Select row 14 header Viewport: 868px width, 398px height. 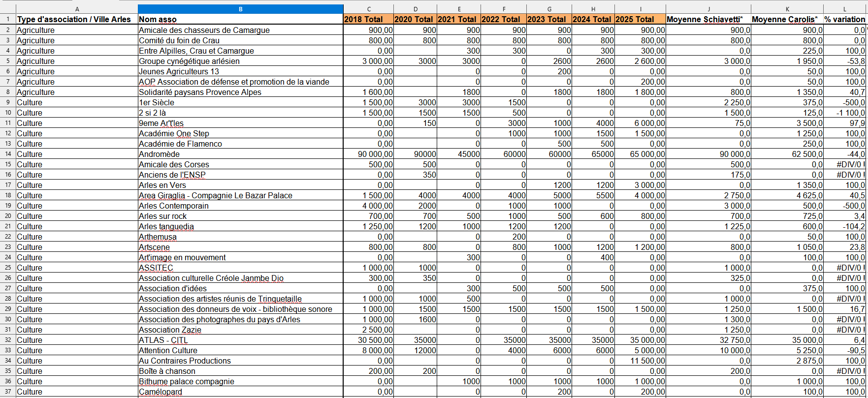click(8, 154)
